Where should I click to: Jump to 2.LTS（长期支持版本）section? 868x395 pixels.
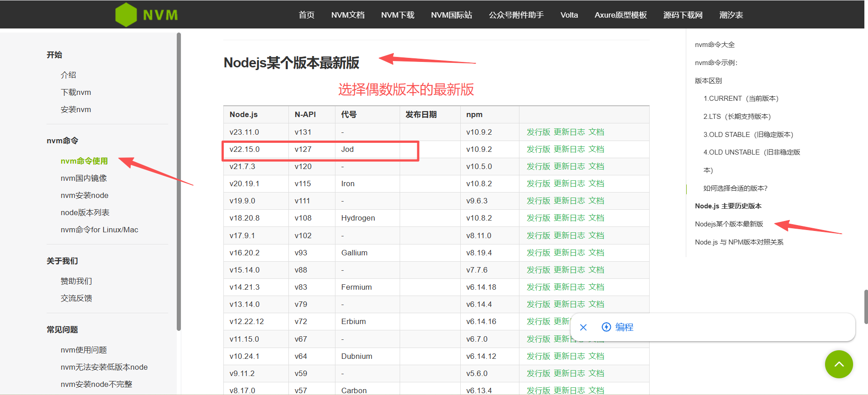[x=737, y=117]
